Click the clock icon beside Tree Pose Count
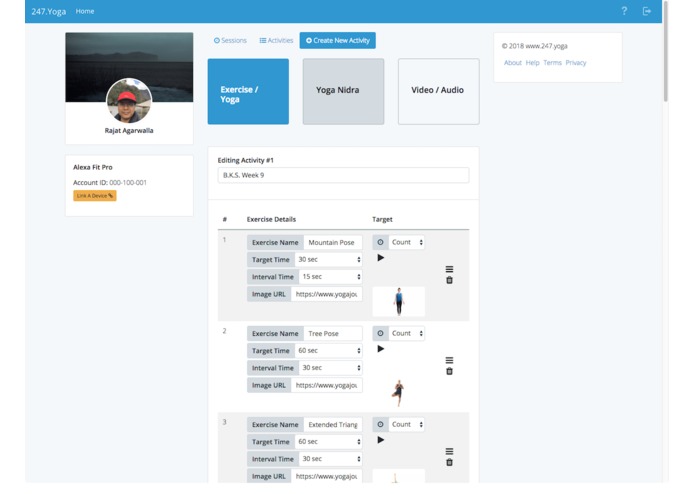The image size is (695, 494). point(380,334)
